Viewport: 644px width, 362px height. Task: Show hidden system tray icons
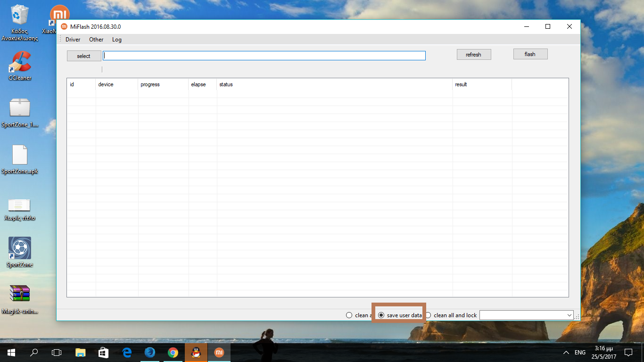click(x=566, y=353)
